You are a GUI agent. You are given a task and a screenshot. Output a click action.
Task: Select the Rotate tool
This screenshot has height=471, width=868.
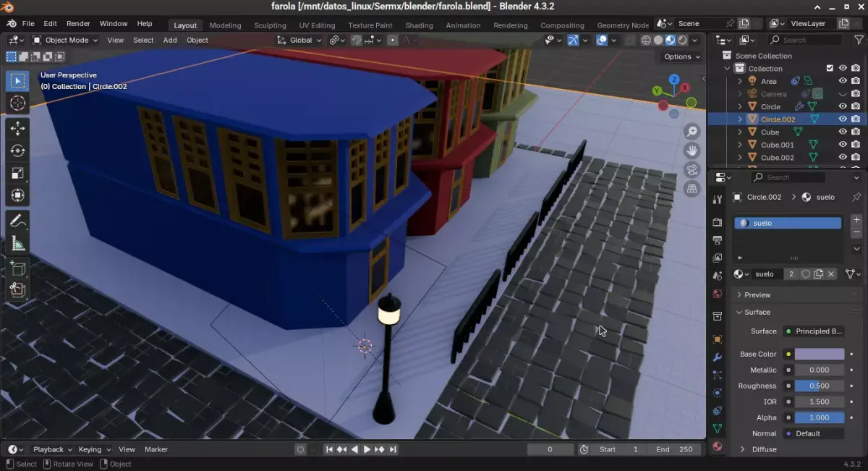(18, 150)
